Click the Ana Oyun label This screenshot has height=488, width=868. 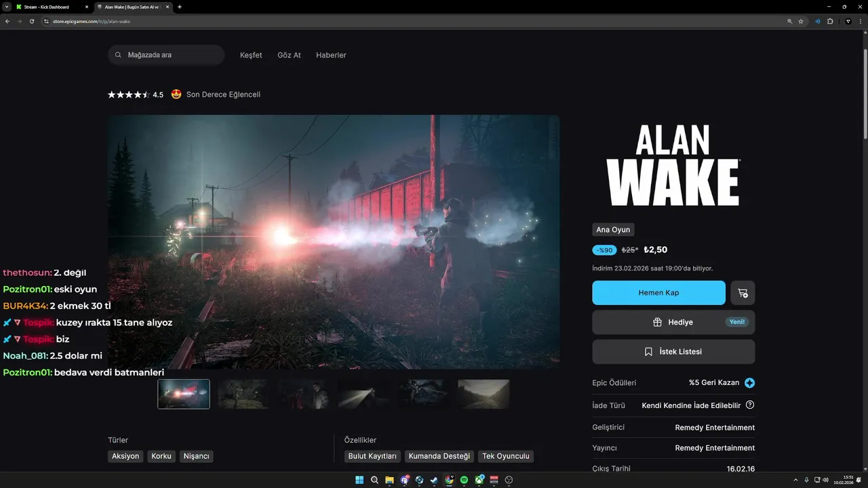(613, 230)
